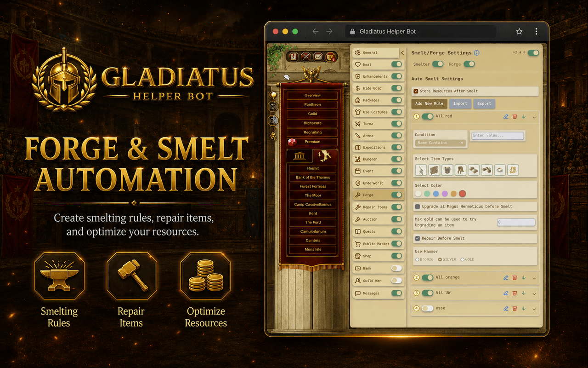The width and height of the screenshot is (588, 368).
Task: Focus the 'Enter value...' condition field
Action: (498, 136)
